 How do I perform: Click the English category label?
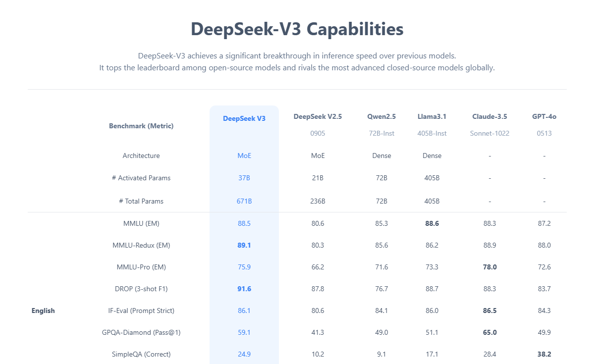(x=43, y=311)
